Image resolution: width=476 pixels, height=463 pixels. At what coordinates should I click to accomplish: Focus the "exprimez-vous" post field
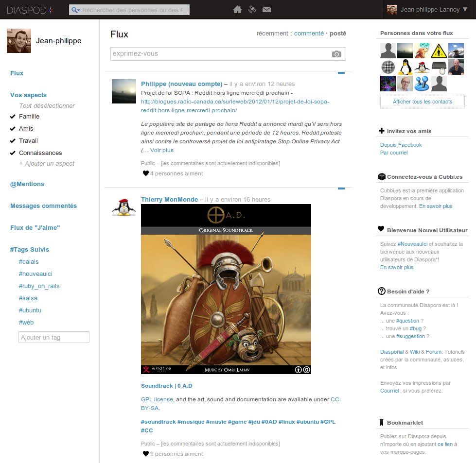coord(228,54)
